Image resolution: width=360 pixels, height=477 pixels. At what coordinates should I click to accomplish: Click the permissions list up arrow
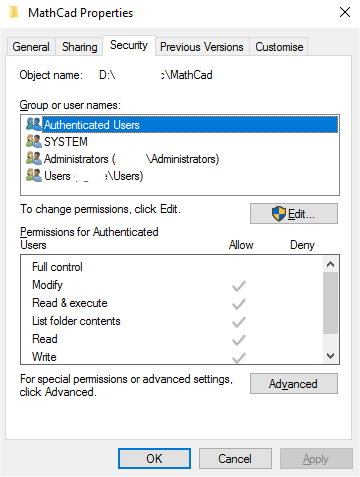[x=330, y=264]
